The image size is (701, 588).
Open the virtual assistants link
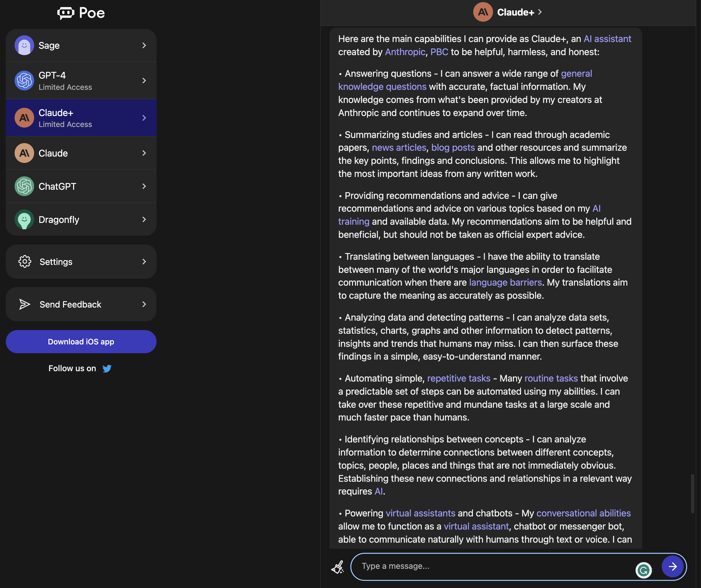420,513
